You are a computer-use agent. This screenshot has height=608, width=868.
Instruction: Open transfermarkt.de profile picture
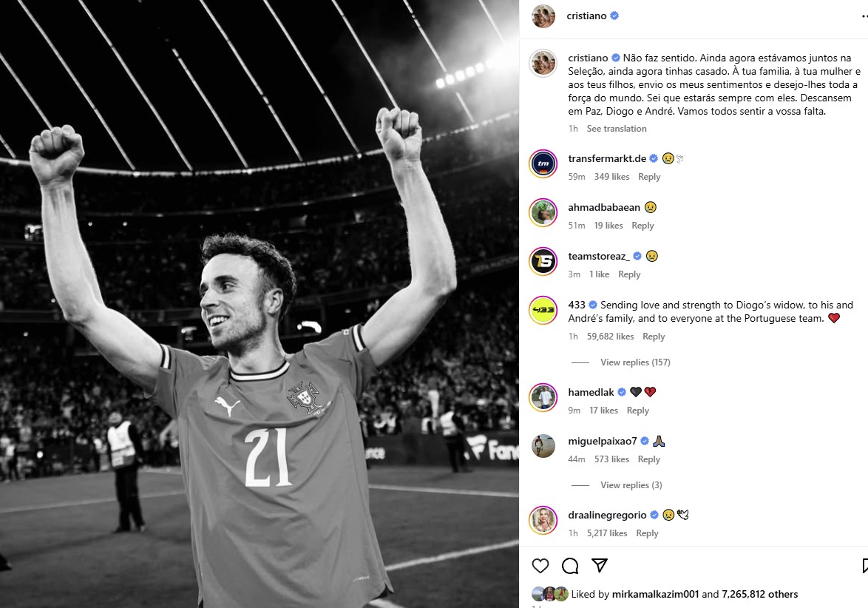click(543, 163)
